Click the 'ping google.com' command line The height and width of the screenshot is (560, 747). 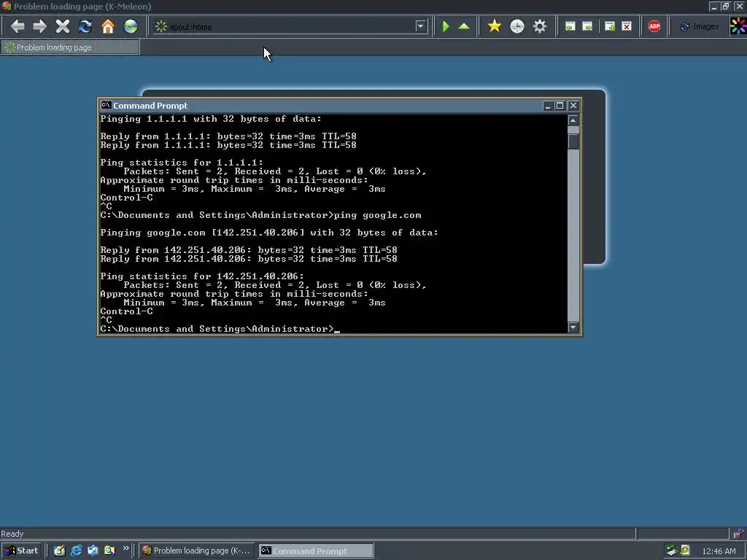(x=260, y=215)
